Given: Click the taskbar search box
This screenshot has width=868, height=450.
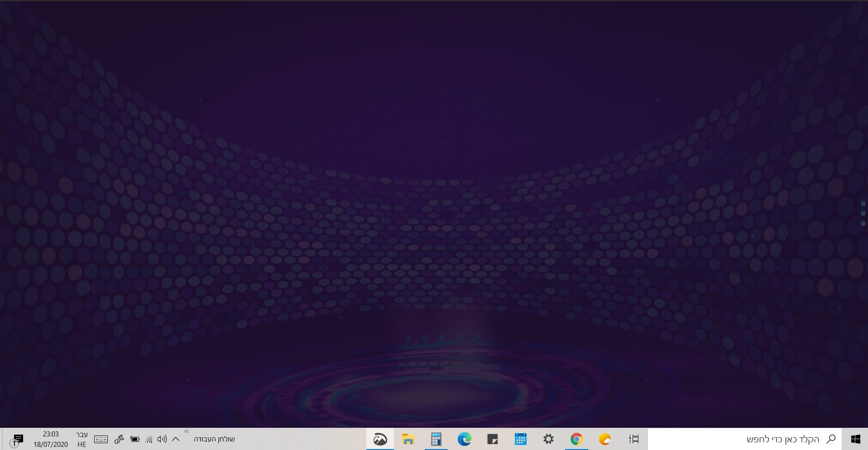Looking at the screenshot, I should click(x=745, y=439).
